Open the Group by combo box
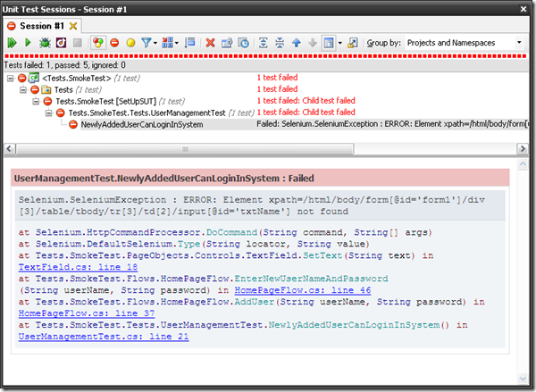This screenshot has width=536, height=392. [x=464, y=43]
